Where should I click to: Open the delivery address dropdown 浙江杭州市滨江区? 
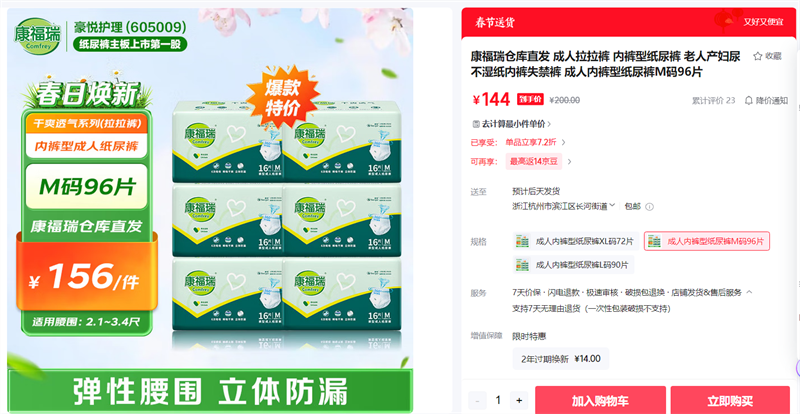[564, 206]
